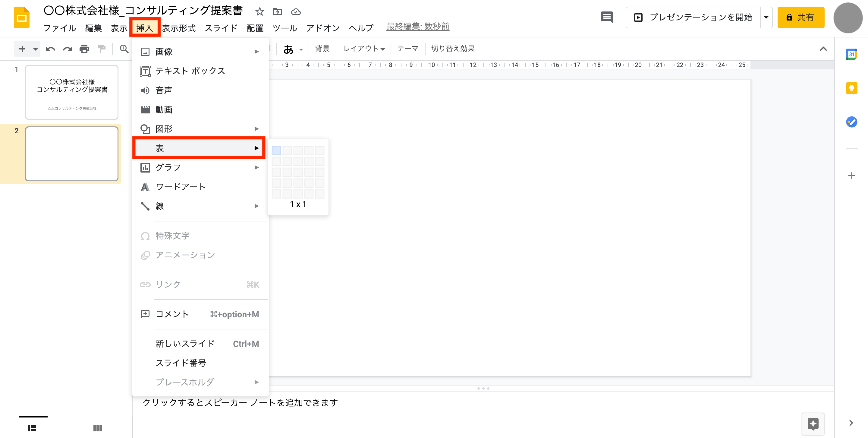Expand the 画像 submenu
Viewport: 868px width, 438px height.
[x=200, y=52]
